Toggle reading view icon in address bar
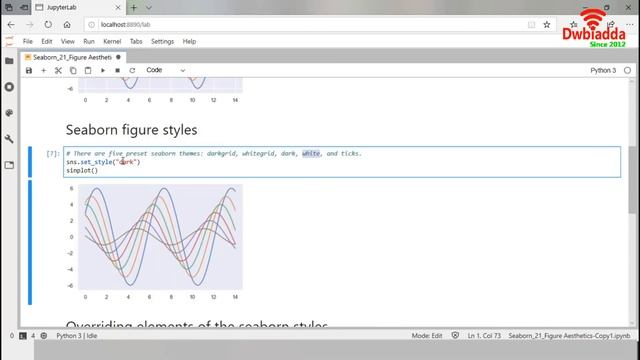The width and height of the screenshot is (640, 360). click(x=531, y=24)
